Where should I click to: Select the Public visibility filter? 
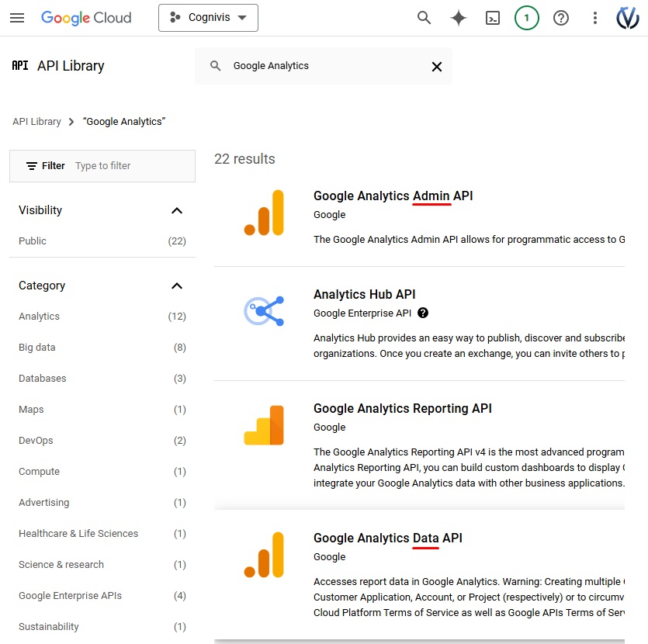pyautogui.click(x=33, y=241)
